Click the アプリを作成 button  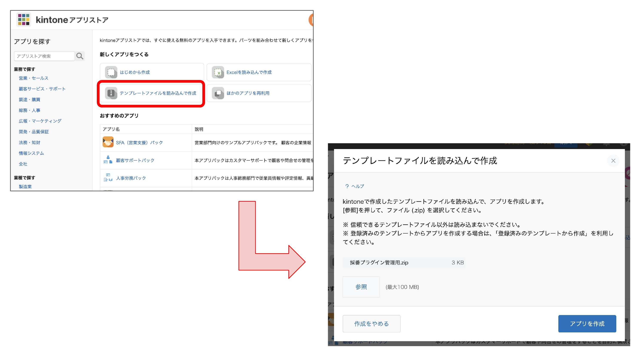pos(587,324)
